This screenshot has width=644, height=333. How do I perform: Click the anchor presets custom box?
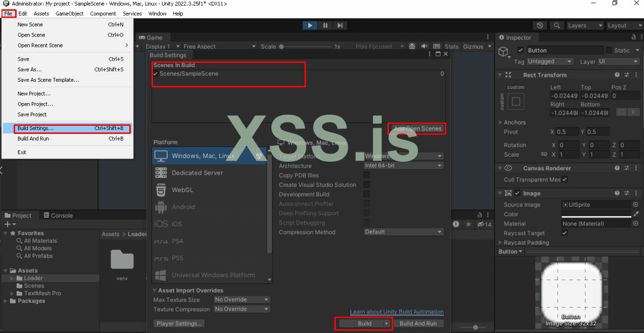(516, 102)
